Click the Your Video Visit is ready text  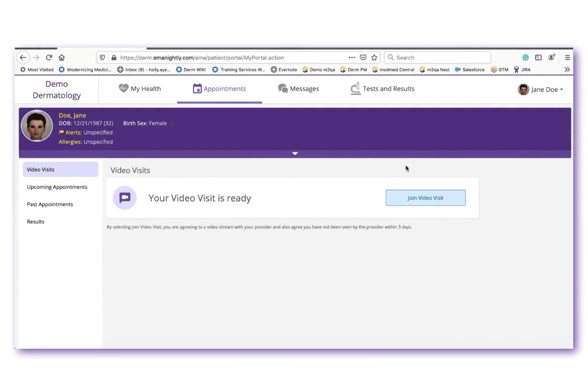[200, 198]
